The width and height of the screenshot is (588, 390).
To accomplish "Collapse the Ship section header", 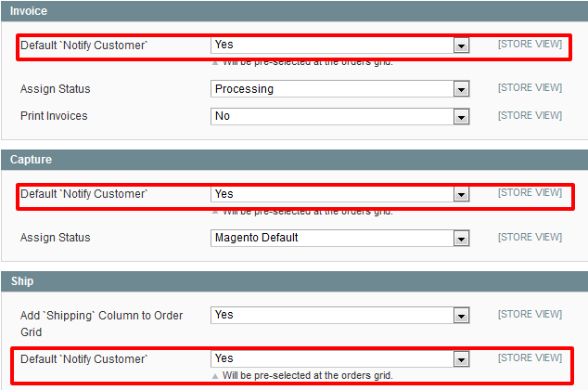I will click(22, 280).
